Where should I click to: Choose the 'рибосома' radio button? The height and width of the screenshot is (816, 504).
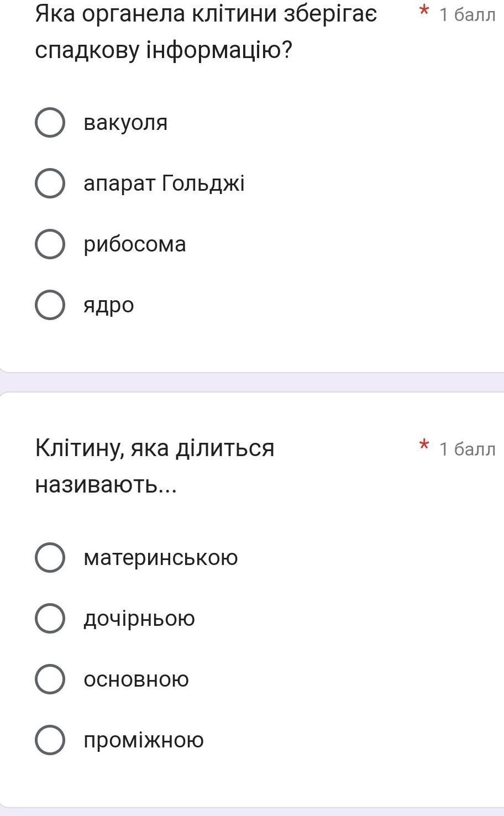[x=50, y=244]
